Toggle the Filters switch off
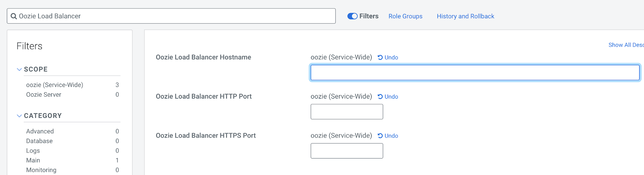 [352, 16]
